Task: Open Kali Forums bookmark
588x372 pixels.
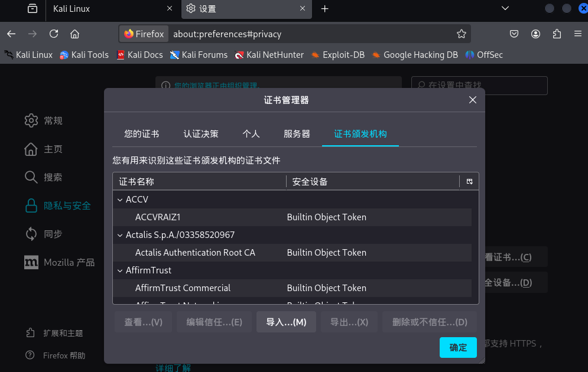Action: pos(199,55)
